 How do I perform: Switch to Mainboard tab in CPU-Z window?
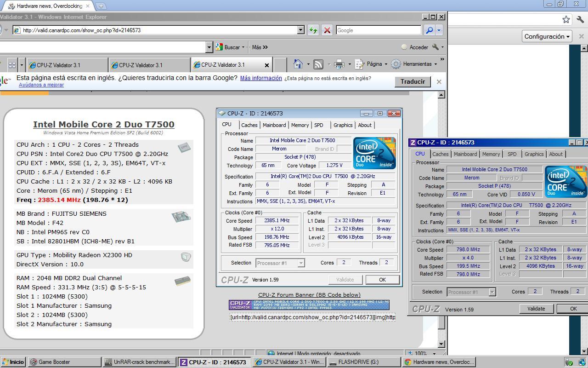(465, 154)
